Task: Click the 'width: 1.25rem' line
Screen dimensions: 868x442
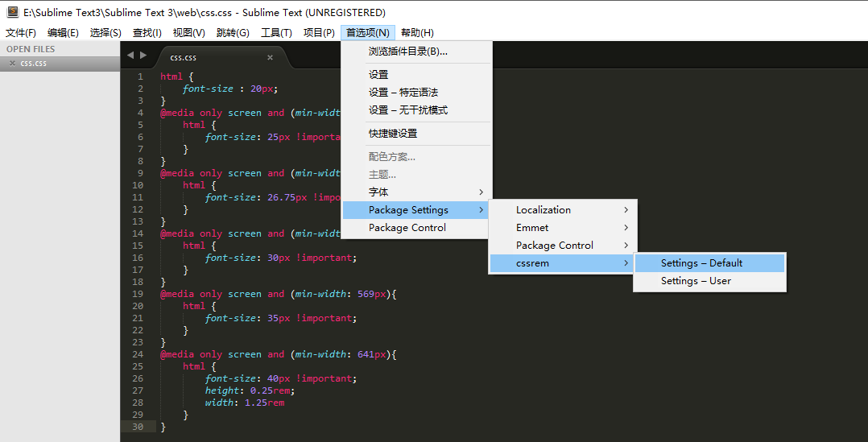Action: pos(245,403)
